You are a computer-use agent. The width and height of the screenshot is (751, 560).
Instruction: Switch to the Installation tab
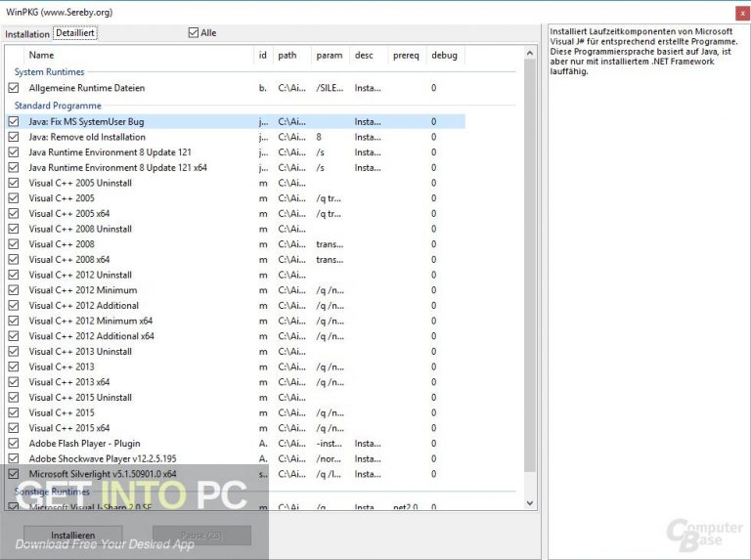pyautogui.click(x=26, y=34)
